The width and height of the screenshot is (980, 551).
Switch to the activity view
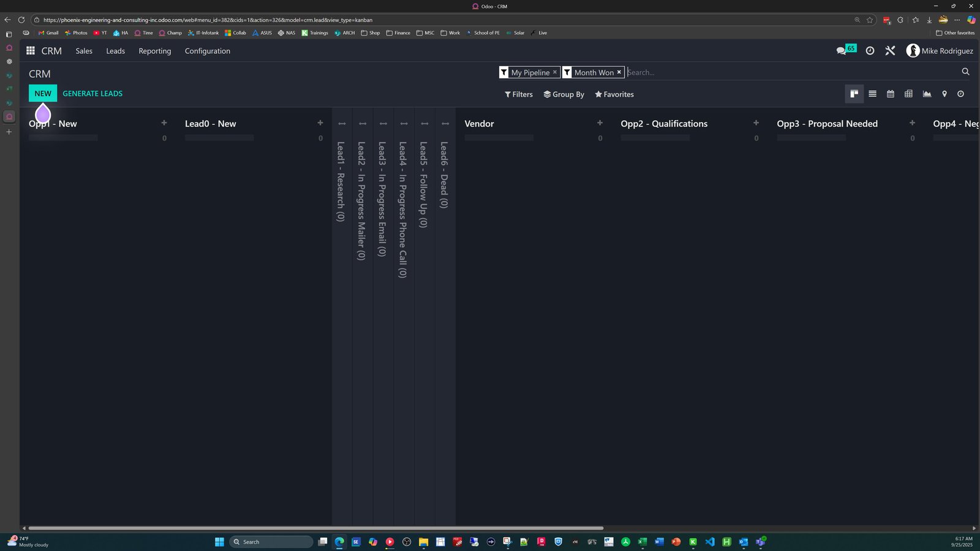[960, 94]
